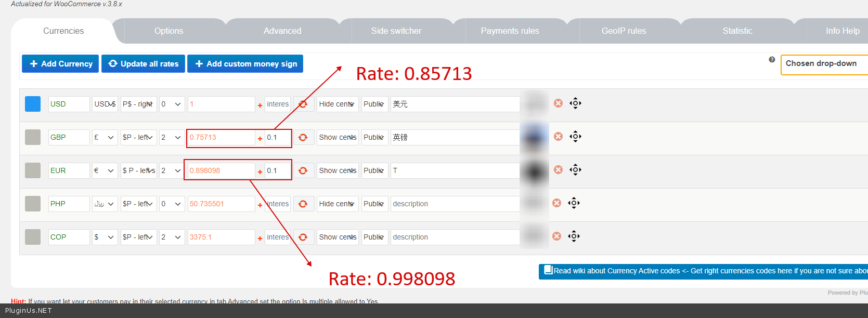Click the Add Currency button
Screen dimensions: 868x318
(60, 64)
